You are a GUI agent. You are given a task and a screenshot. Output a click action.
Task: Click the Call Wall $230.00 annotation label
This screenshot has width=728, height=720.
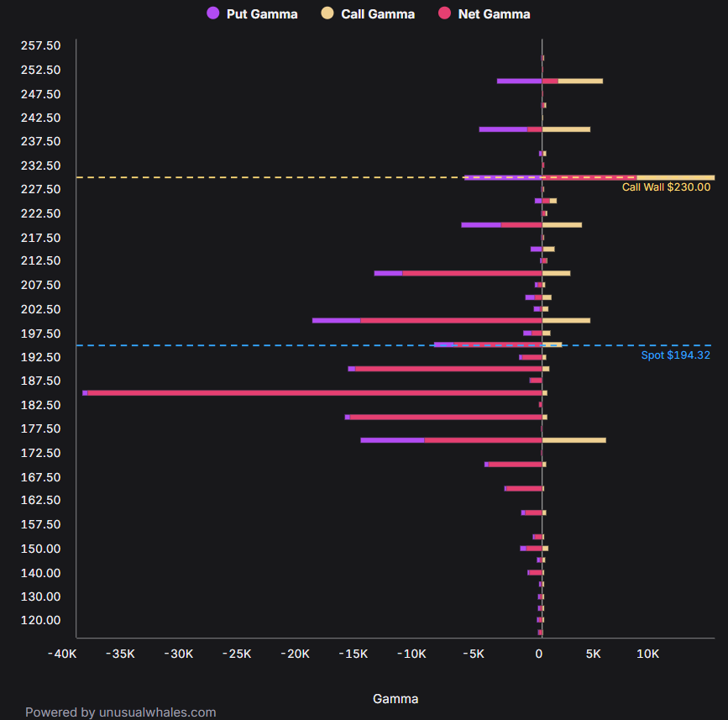[x=666, y=187]
